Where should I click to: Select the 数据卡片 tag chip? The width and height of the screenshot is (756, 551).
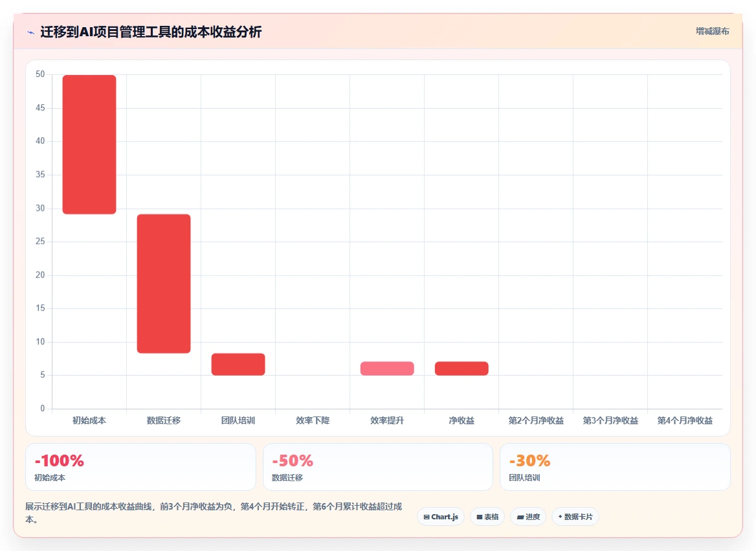click(575, 517)
